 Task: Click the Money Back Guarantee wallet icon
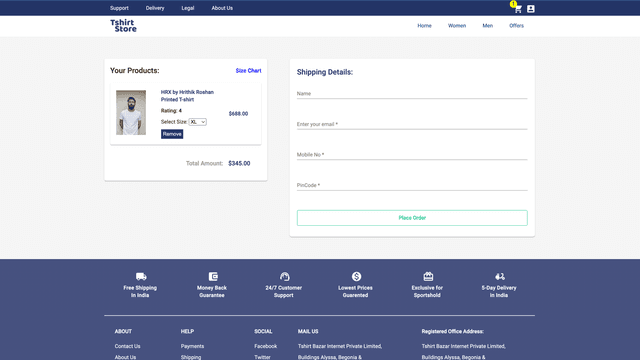click(x=213, y=276)
